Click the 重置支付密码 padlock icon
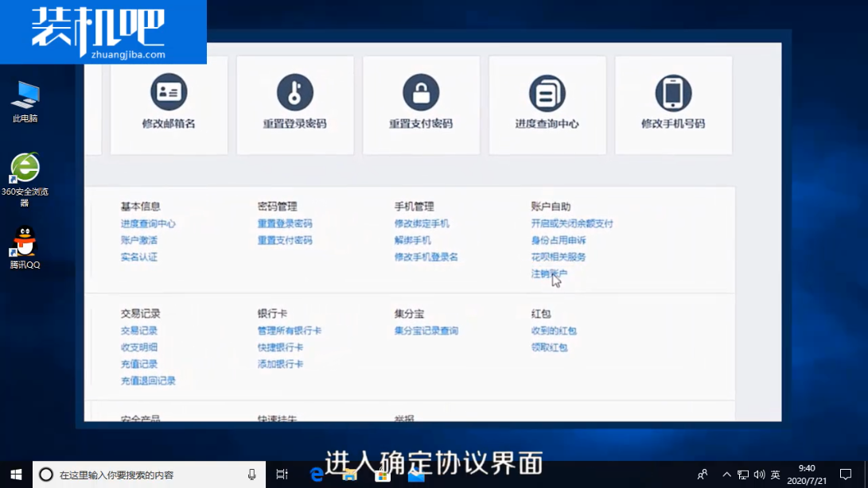Image resolution: width=868 pixels, height=488 pixels. click(x=421, y=93)
